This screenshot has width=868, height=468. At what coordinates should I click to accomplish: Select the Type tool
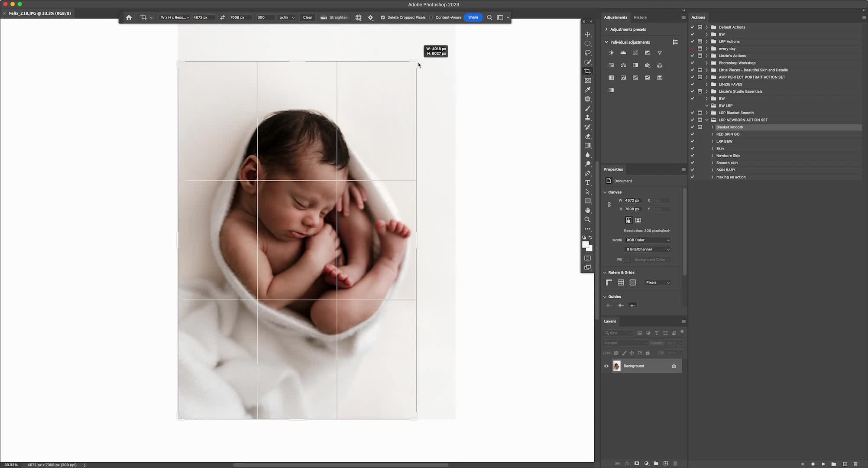pos(588,183)
